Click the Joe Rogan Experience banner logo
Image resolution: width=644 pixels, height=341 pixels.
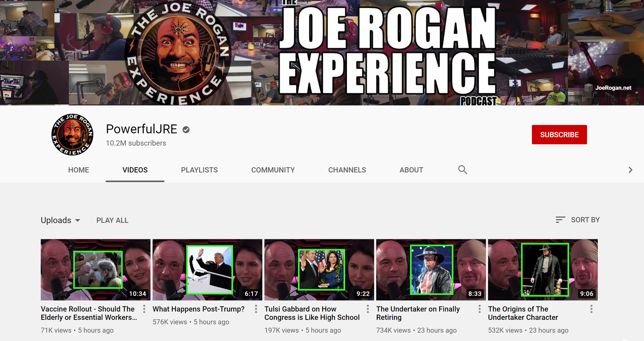pos(178,53)
